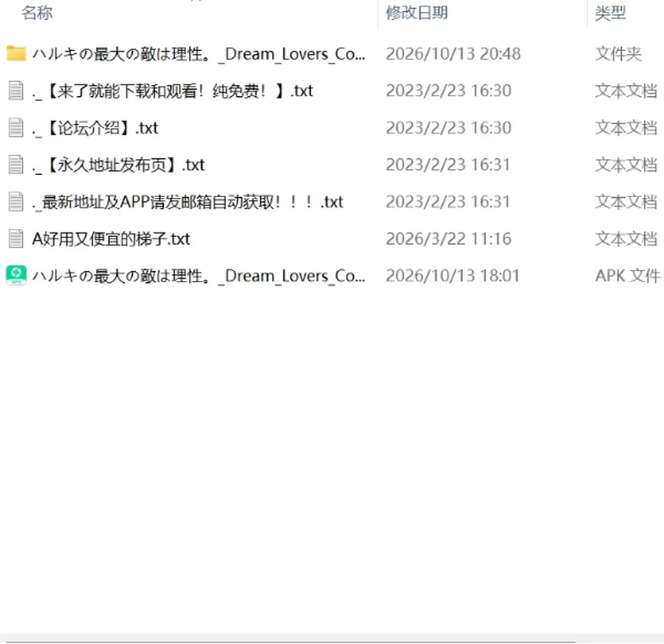The width and height of the screenshot is (664, 644).
Task: Click date 2026/3/22 11:16
Action: coord(448,239)
